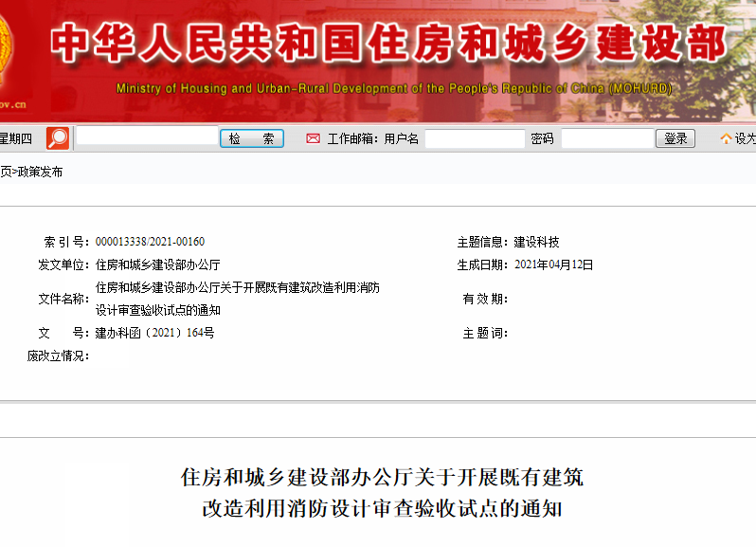Click the English ministry name in banner
Image resolution: width=756 pixels, height=547 pixels.
[x=394, y=88]
